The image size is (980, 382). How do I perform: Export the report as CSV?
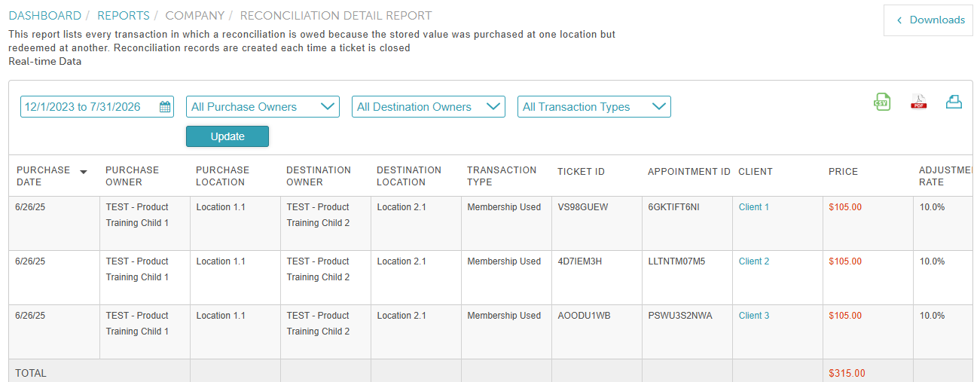click(881, 102)
